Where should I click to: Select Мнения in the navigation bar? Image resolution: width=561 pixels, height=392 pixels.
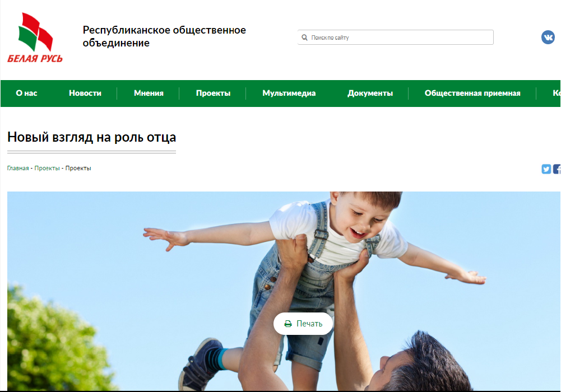point(149,94)
